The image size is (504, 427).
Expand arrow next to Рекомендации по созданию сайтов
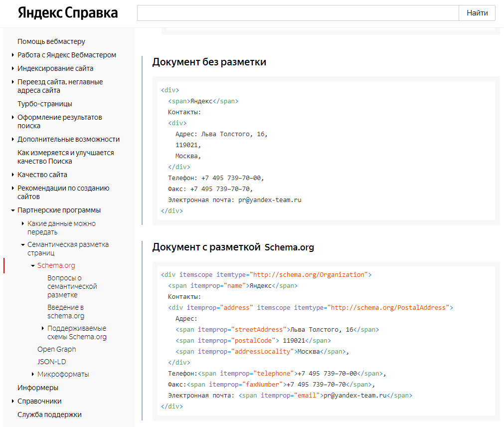click(x=12, y=188)
